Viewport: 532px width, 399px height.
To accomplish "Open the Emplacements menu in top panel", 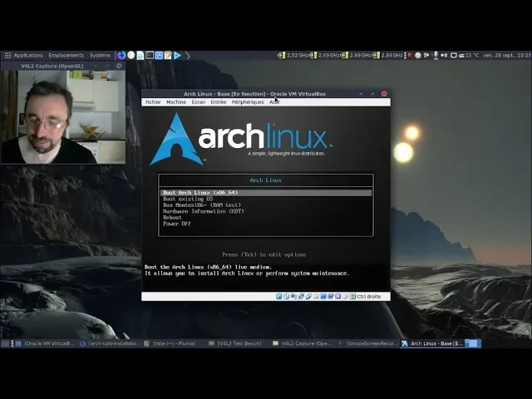I will (66, 56).
